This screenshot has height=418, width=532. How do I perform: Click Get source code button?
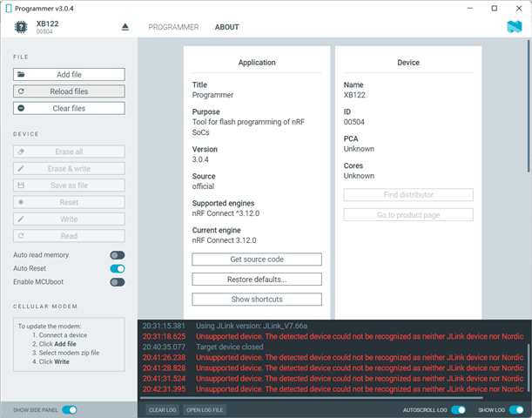(257, 260)
